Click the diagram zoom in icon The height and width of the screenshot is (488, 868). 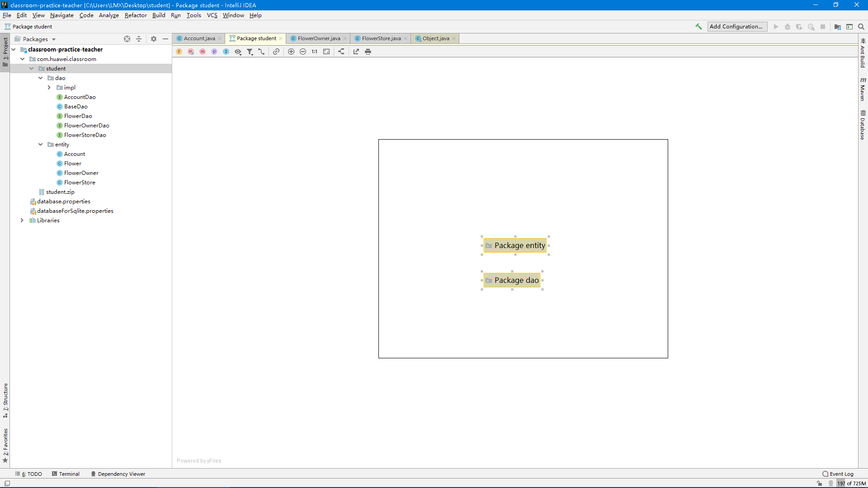(291, 52)
